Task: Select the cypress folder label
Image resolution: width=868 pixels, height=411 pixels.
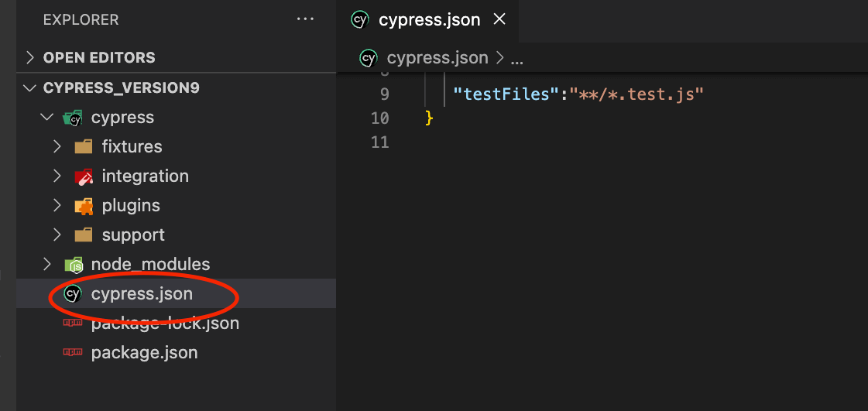Action: coord(122,118)
